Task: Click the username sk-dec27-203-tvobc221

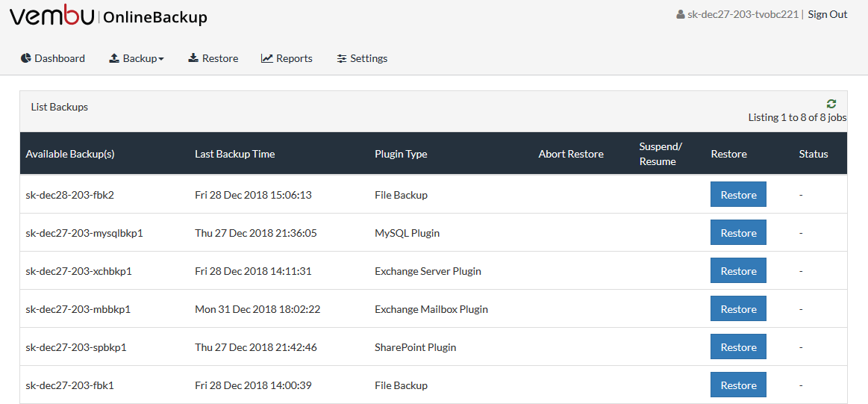Action: coord(743,14)
